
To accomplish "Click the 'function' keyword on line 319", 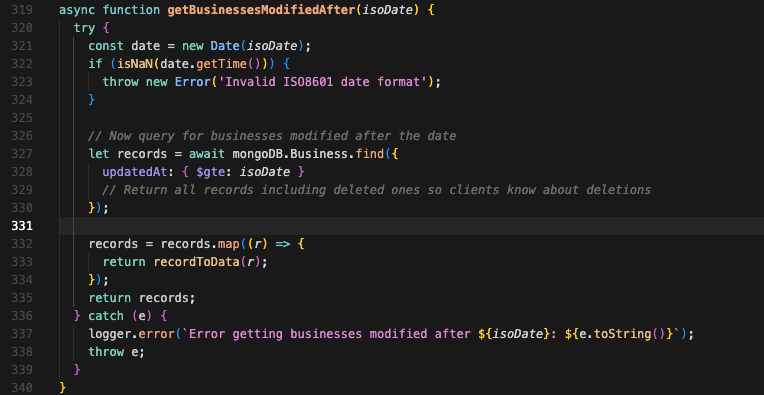I will tap(132, 10).
